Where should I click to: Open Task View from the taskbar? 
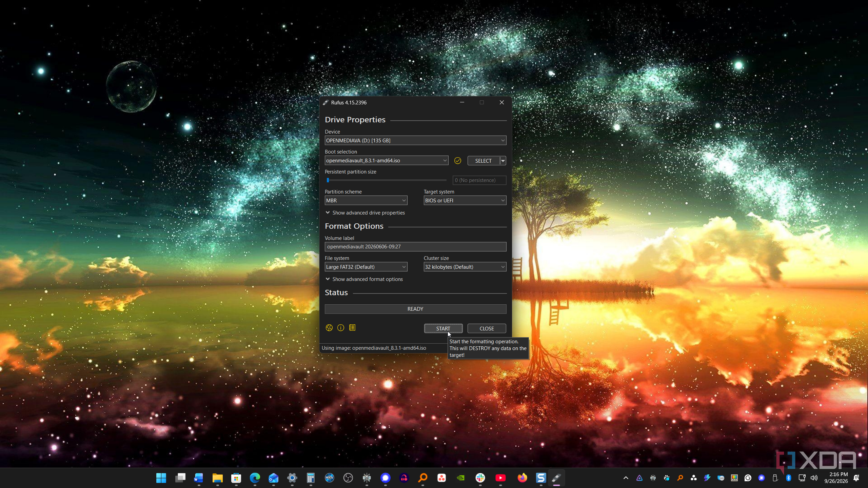pos(180,478)
